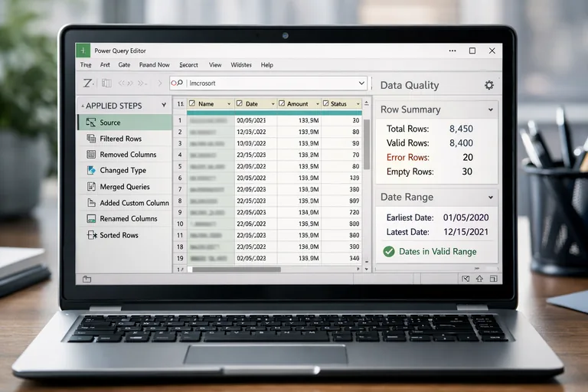Open the Secorct menu

click(x=188, y=65)
